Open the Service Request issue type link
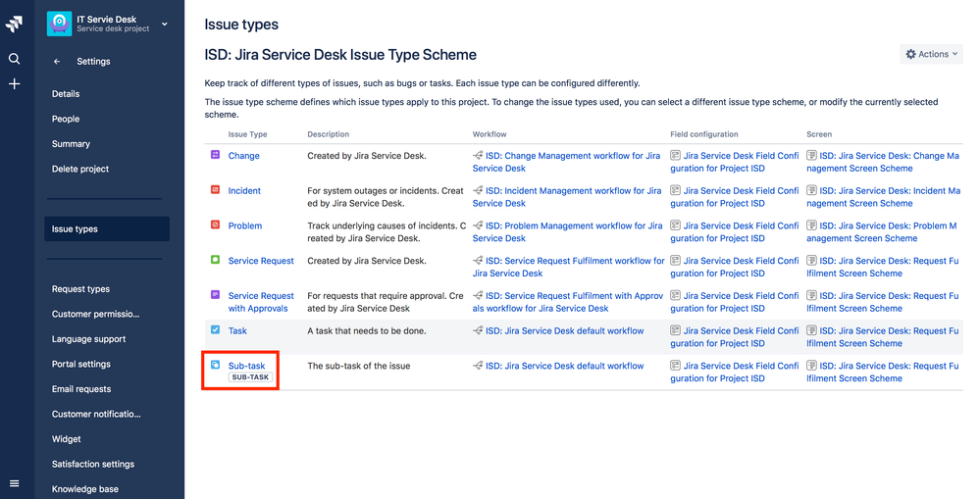 [x=261, y=261]
